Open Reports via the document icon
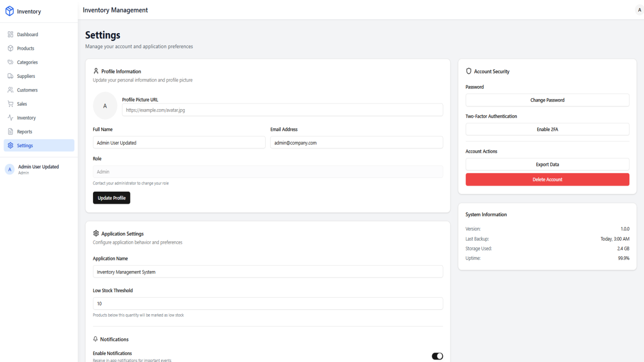Image resolution: width=644 pixels, height=362 pixels. pyautogui.click(x=11, y=132)
